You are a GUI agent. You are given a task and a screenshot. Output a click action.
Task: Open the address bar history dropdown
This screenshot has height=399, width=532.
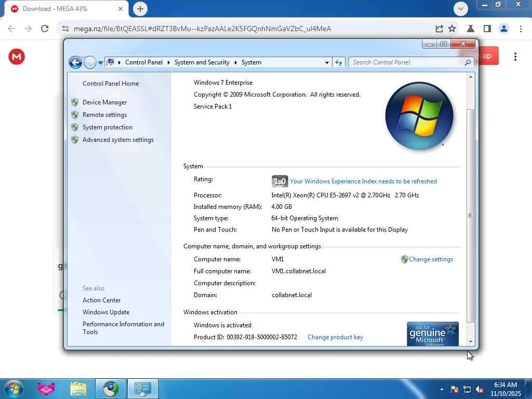point(327,62)
